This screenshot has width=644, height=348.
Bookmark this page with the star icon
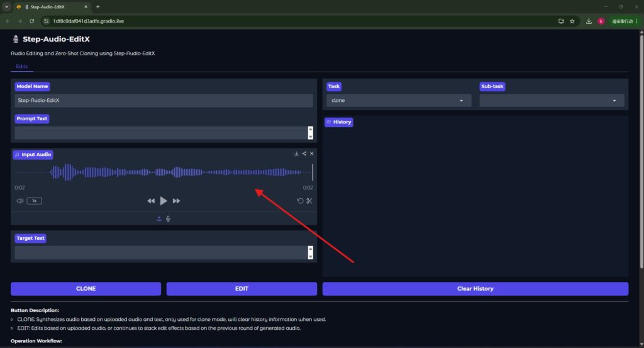tap(572, 21)
